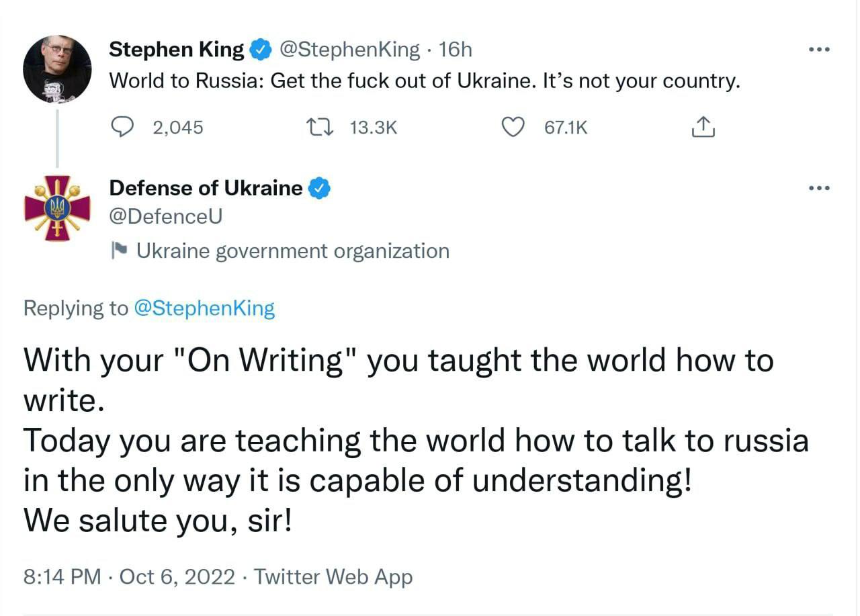Image resolution: width=860 pixels, height=616 pixels.
Task: Click the share icon on Stephen King's tweet
Action: 703,127
